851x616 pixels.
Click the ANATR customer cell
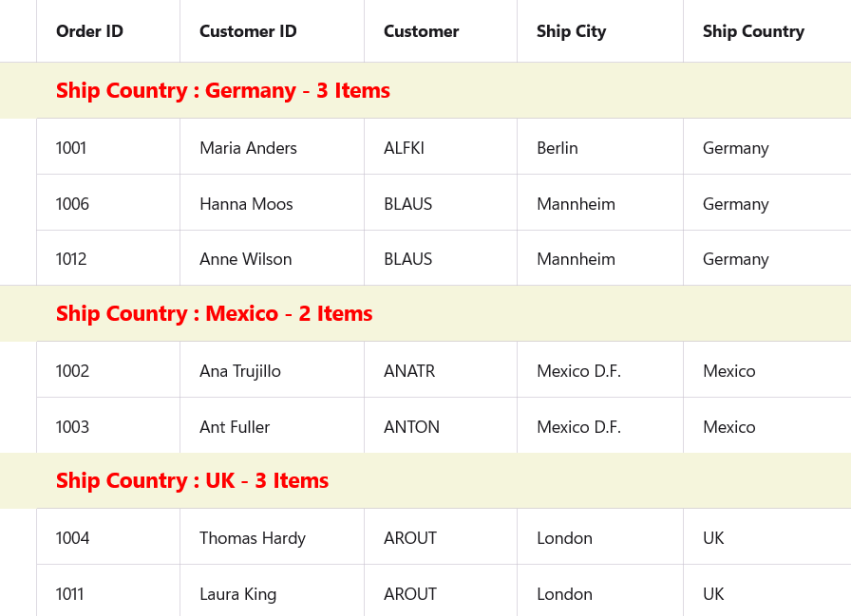point(409,371)
